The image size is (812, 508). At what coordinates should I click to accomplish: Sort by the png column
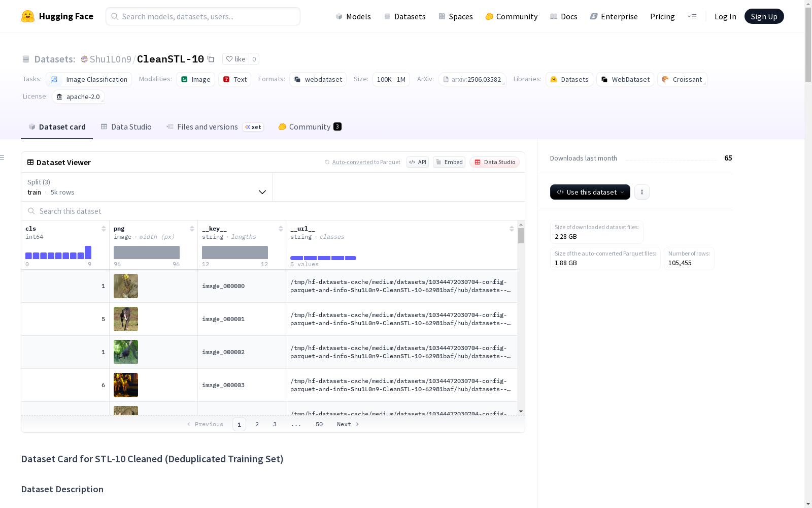click(x=192, y=229)
